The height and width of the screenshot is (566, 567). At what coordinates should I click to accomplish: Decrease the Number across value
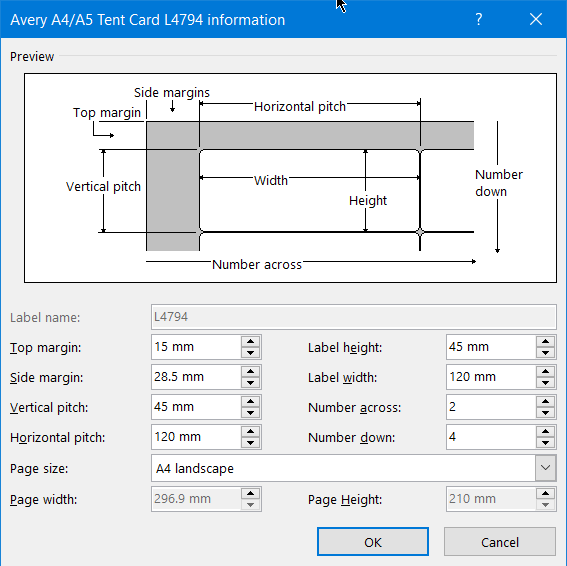click(546, 413)
